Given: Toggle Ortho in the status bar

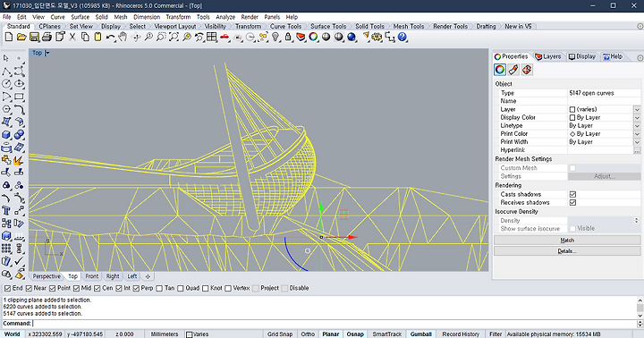Looking at the screenshot, I should (308, 334).
